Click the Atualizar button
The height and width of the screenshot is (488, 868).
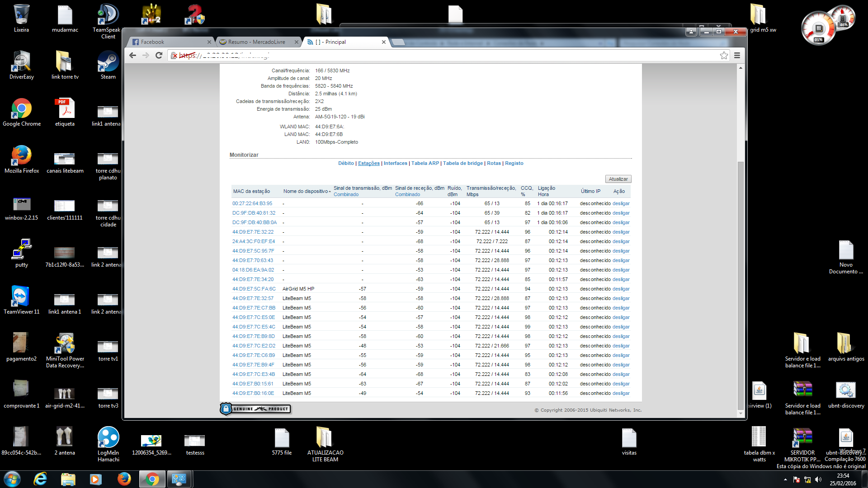point(618,179)
